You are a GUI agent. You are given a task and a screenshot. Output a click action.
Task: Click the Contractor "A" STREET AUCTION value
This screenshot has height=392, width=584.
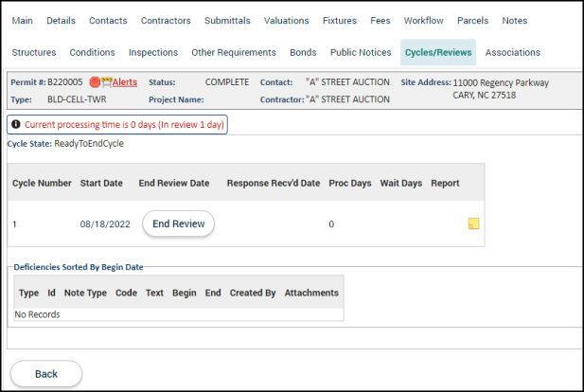[347, 99]
